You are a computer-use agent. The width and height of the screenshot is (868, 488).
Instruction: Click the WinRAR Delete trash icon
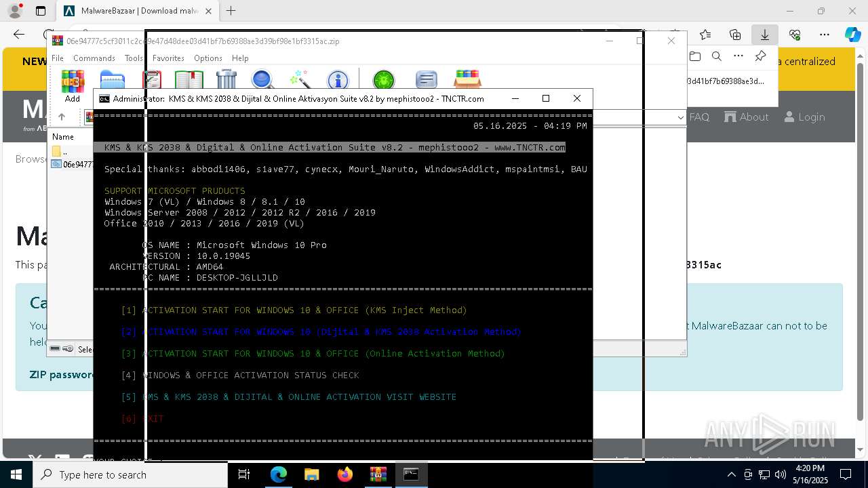226,80
